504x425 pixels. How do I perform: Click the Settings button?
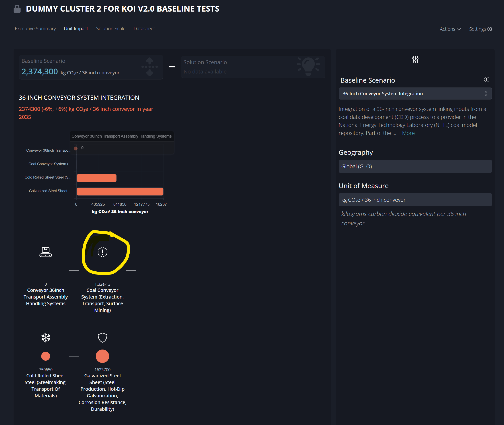point(480,29)
